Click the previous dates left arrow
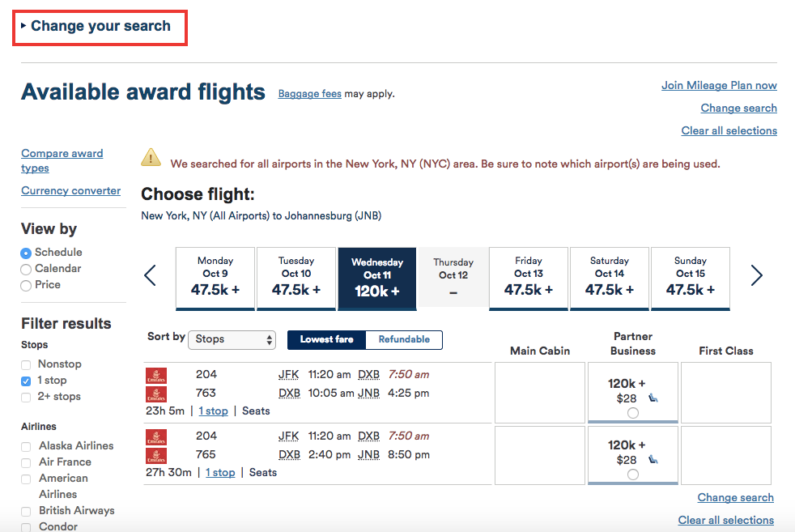The width and height of the screenshot is (795, 532). [x=150, y=276]
